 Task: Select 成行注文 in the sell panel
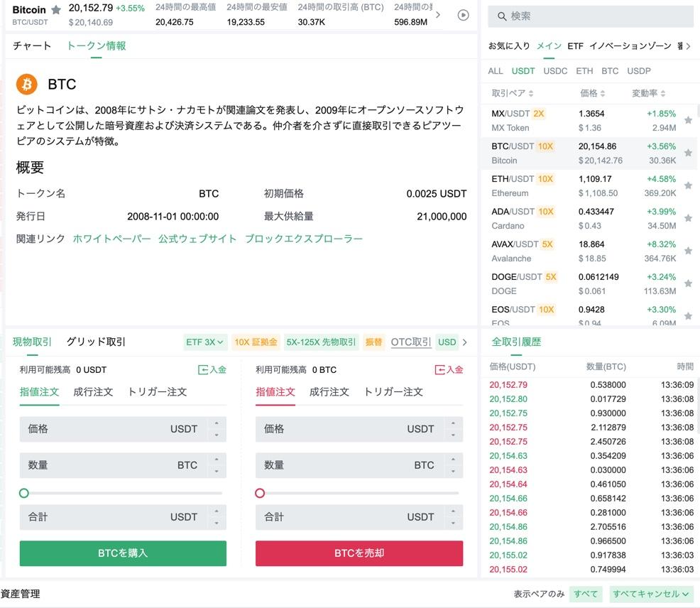click(329, 392)
